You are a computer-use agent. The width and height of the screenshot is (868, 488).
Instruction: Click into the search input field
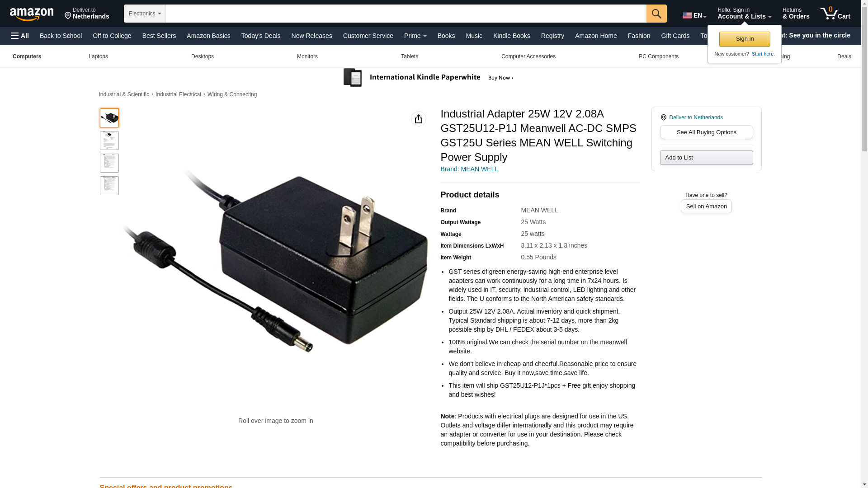click(x=406, y=14)
